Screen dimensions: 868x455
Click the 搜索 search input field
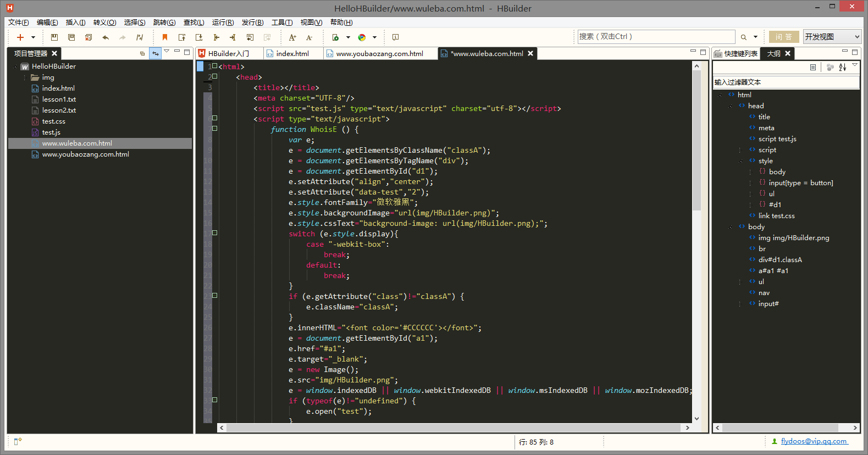click(656, 37)
